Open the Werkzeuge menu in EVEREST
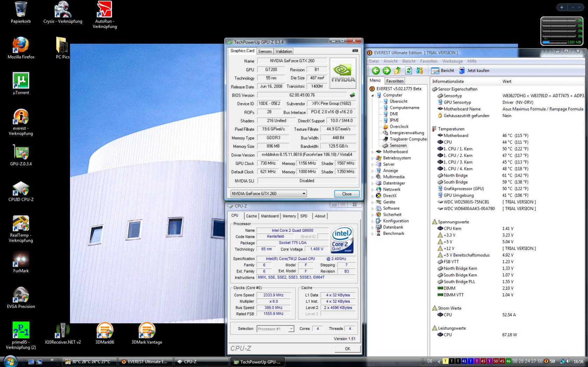The width and height of the screenshot is (588, 367). point(452,61)
